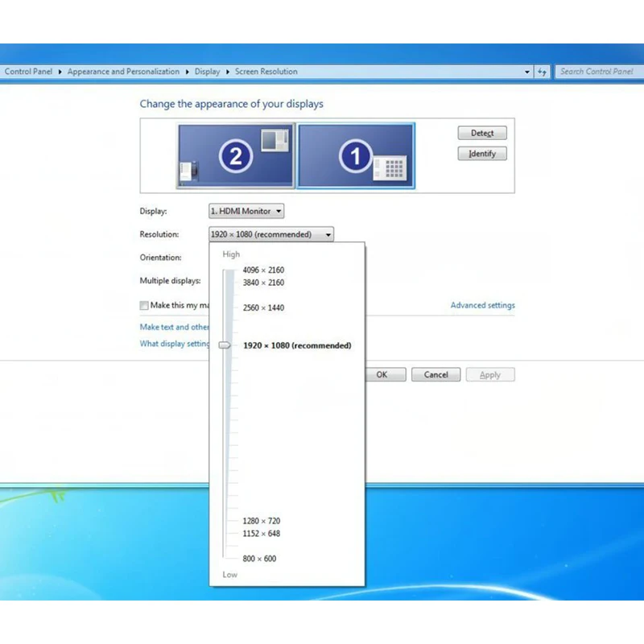Open Advanced settings link
The height and width of the screenshot is (644, 644).
click(482, 305)
